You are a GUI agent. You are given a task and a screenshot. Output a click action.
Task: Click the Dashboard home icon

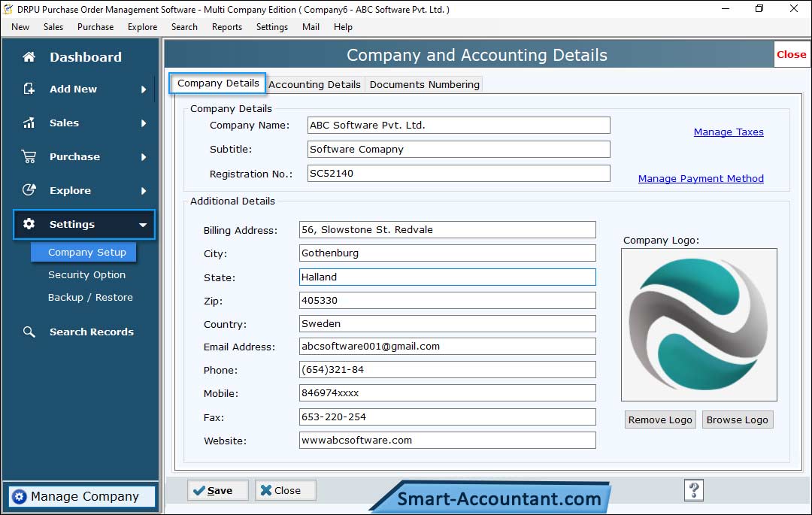pos(29,57)
